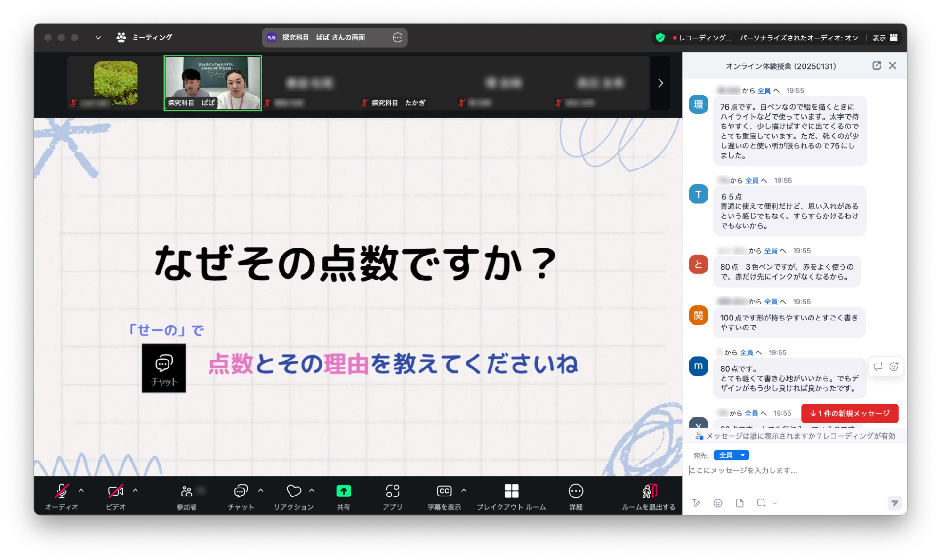941x560 pixels.
Task: Click 全員 link above 100点 message
Action: 770,301
